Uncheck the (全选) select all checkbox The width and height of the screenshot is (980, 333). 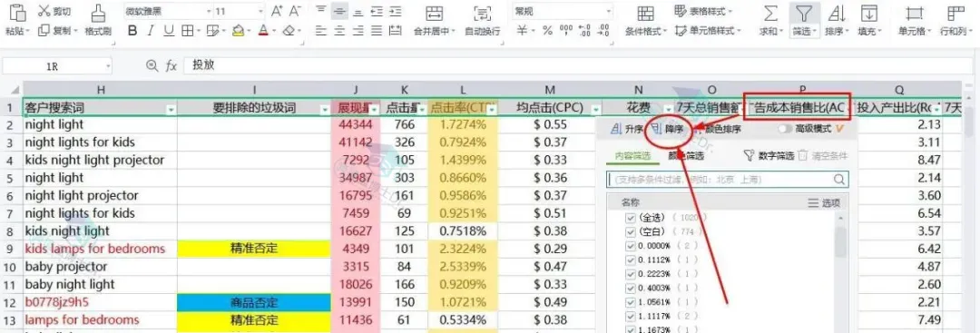tap(630, 218)
